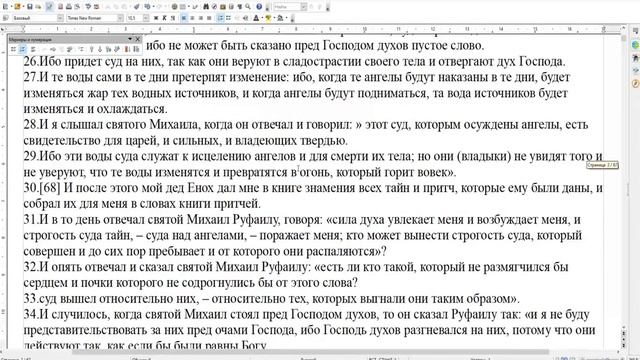The width and height of the screenshot is (640, 360).
Task: Open Gallery icon in standard toolbar
Action: pos(222,7)
